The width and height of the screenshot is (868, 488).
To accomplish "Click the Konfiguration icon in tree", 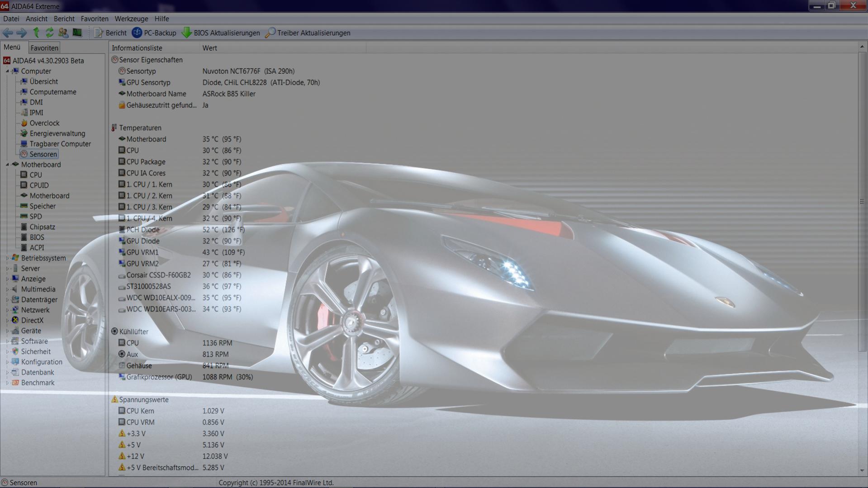I will point(15,362).
